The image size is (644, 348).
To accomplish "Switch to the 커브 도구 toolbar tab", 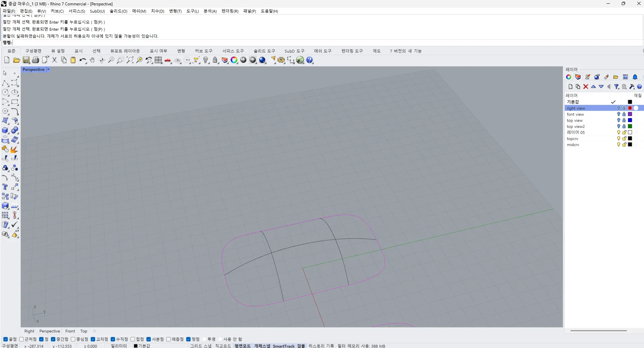I will [x=204, y=51].
